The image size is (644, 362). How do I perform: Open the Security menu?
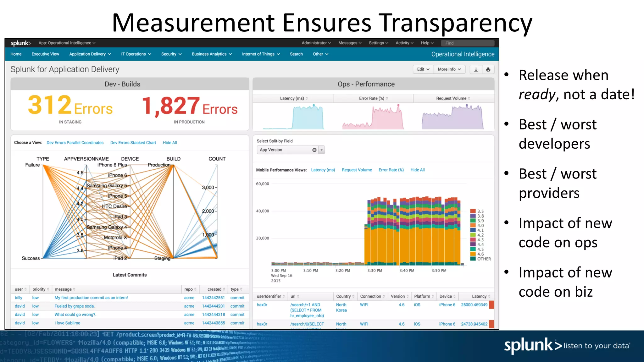tap(171, 54)
